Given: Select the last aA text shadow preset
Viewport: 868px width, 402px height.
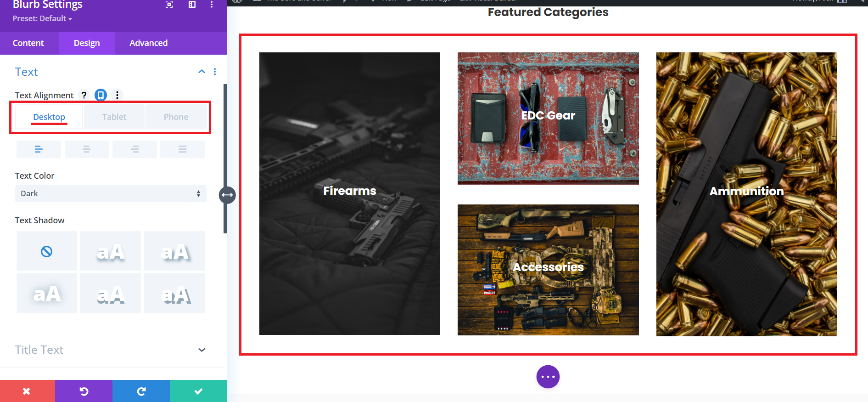Looking at the screenshot, I should coord(174,294).
